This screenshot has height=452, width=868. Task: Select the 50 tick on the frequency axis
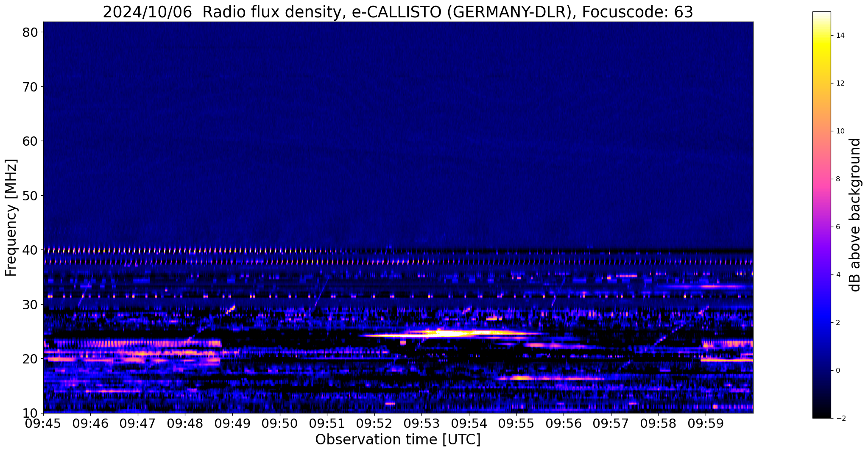30,196
